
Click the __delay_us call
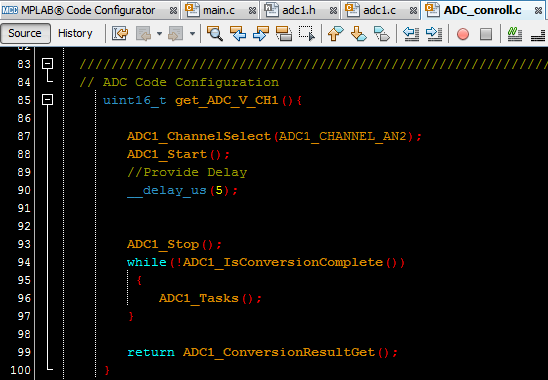point(167,191)
